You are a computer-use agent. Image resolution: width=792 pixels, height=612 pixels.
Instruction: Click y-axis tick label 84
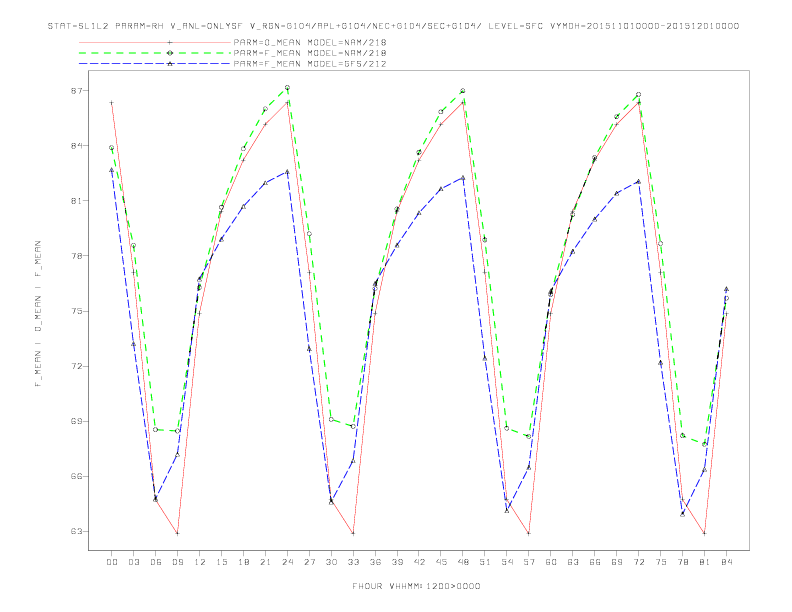coord(77,146)
